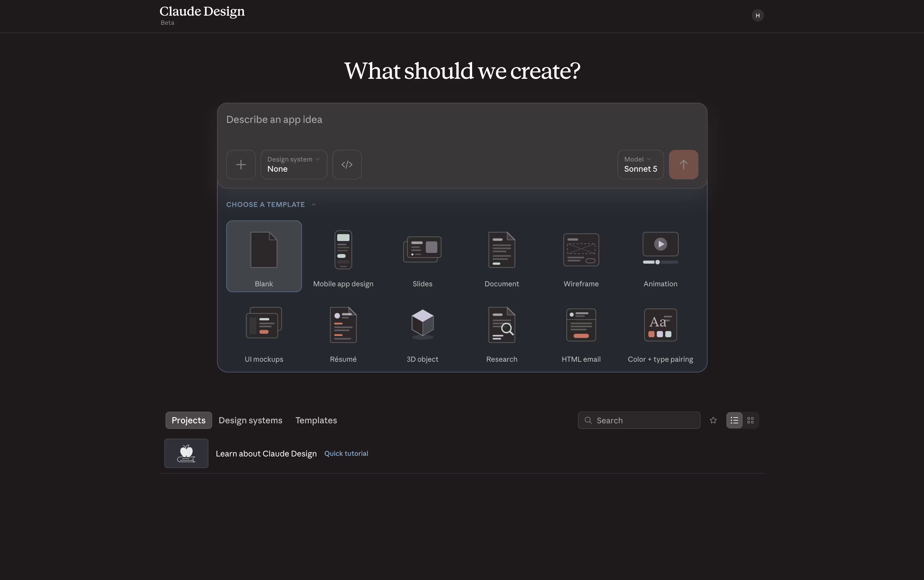Image resolution: width=924 pixels, height=580 pixels.
Task: Click the code brackets icon button
Action: pyautogui.click(x=347, y=165)
